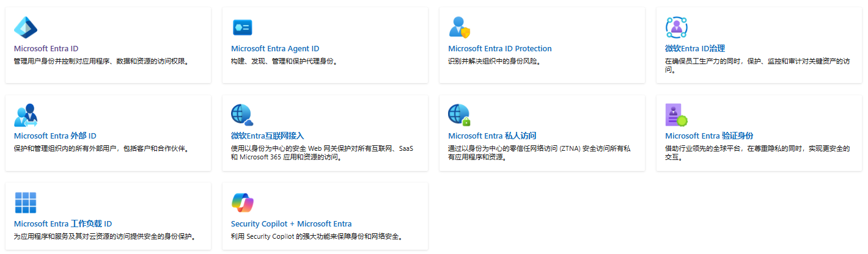Open the Microsoft Entra Agent ID link
The width and height of the screenshot is (868, 254).
click(275, 49)
